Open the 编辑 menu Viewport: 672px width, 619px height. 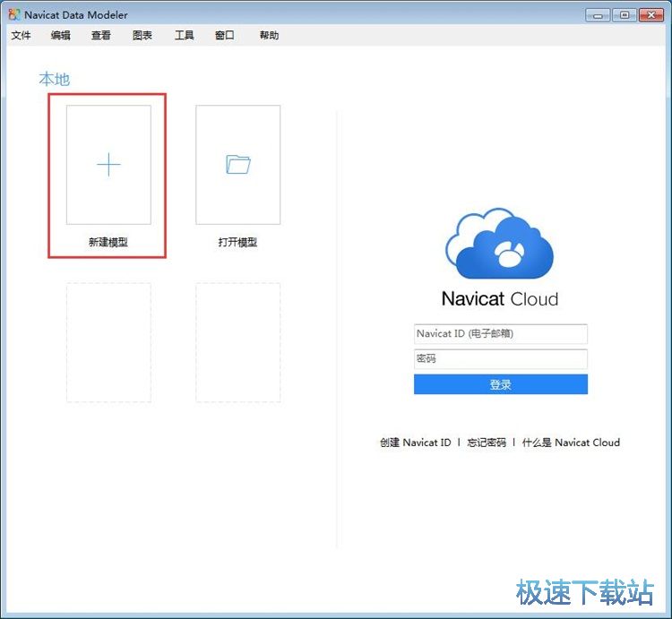[60, 35]
